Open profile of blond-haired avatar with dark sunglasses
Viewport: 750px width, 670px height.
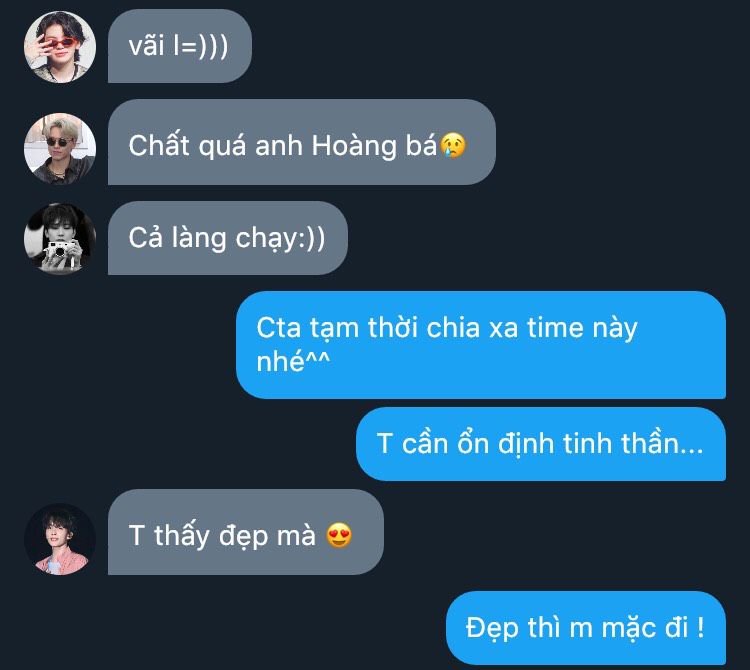[x=60, y=149]
